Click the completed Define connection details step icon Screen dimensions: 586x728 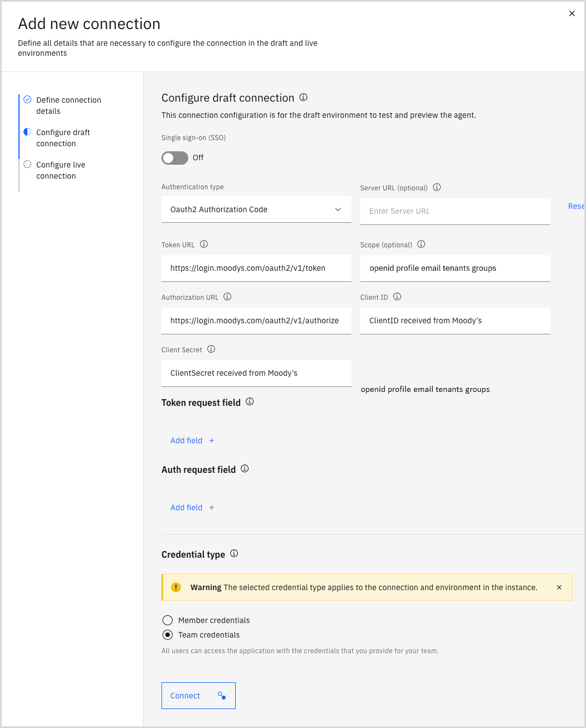click(x=27, y=99)
